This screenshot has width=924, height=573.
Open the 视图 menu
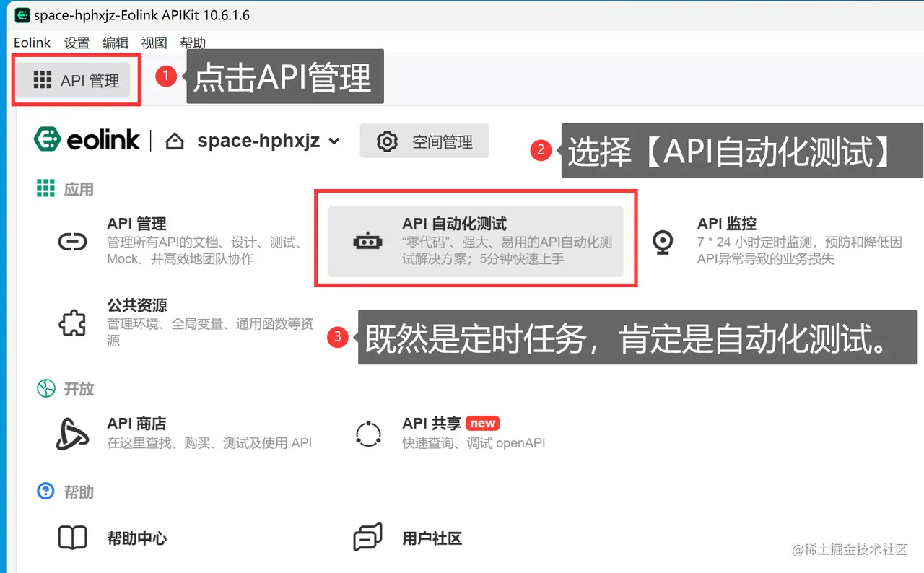point(154,43)
